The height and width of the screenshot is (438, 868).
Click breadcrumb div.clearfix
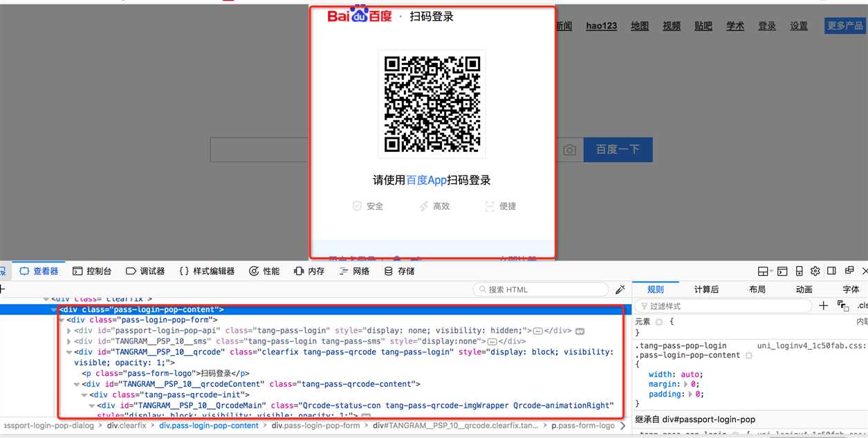click(127, 426)
